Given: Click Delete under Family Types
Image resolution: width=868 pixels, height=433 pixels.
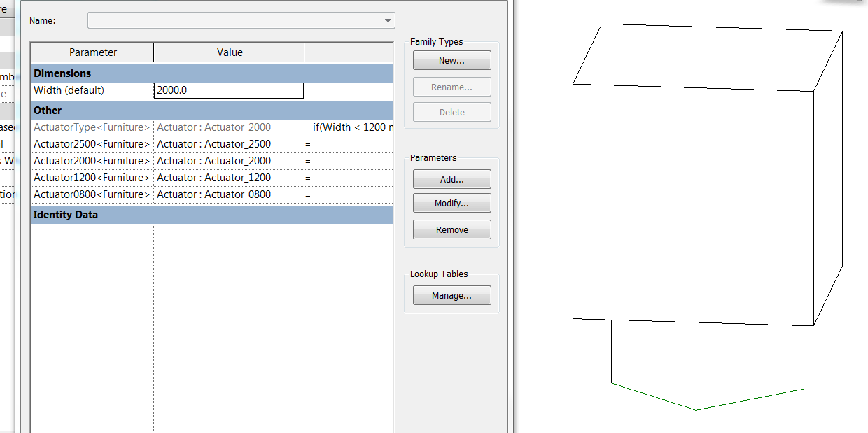Looking at the screenshot, I should [x=451, y=111].
